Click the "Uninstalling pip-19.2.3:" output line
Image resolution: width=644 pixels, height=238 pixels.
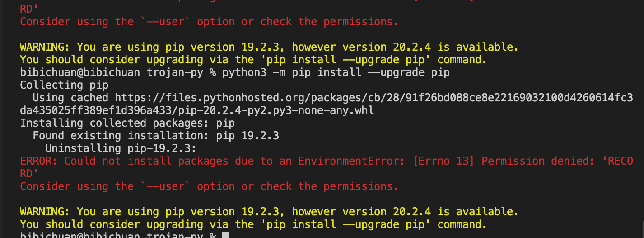121,148
